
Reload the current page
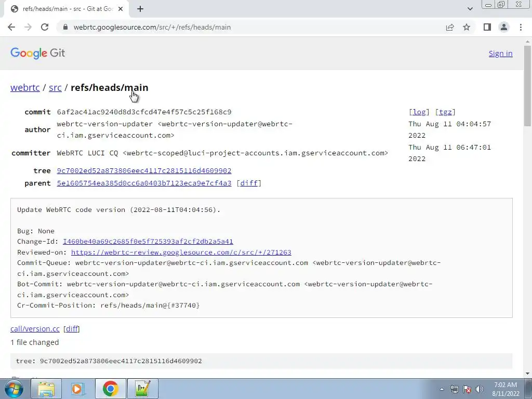[45, 27]
